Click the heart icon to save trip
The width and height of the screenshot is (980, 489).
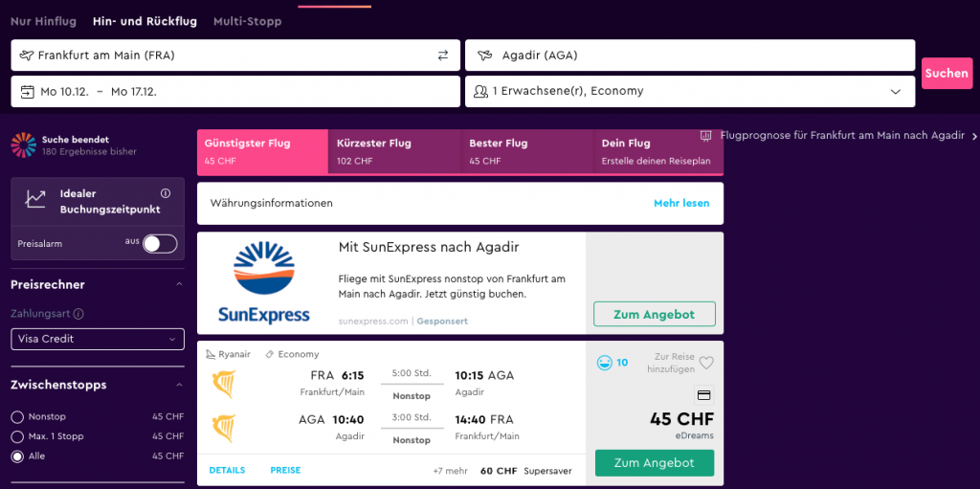(x=706, y=363)
